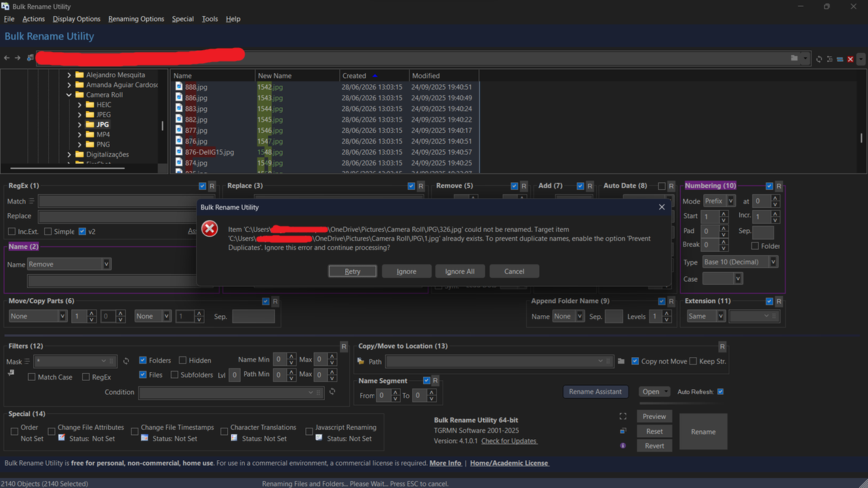Click Cancel in the error dialog

514,271
